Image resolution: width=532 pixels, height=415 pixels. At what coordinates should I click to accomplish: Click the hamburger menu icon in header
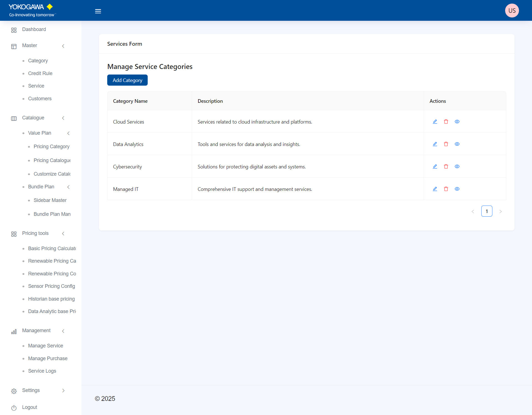point(98,11)
